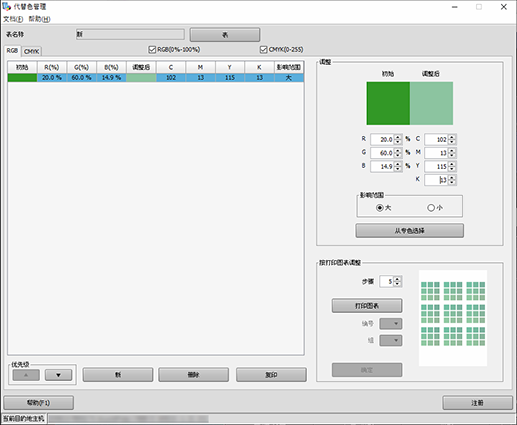Increase the R percentage using spinner up arrow

[397, 137]
